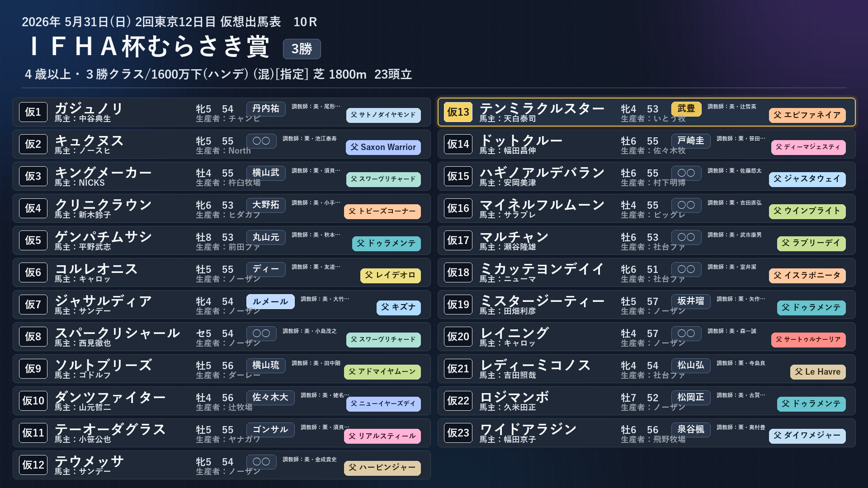Click sire tag 父 ジャスタウェイ
The width and height of the screenshot is (868, 488).
807,179
